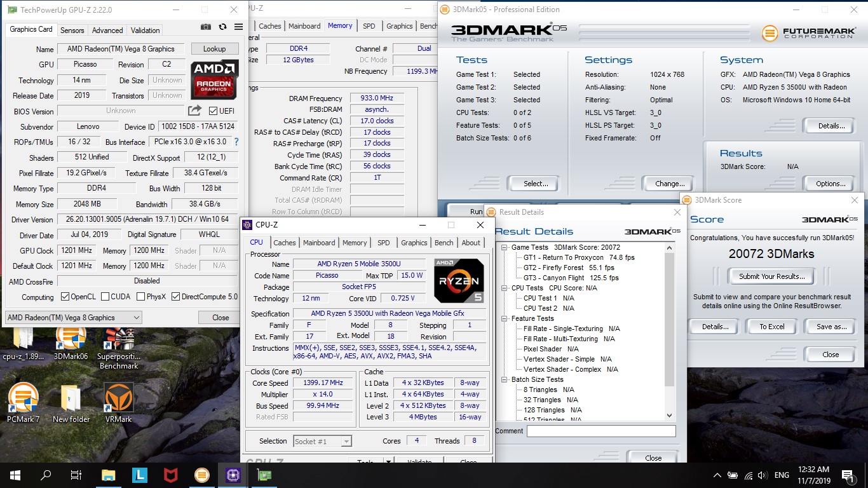
Task: Open the Bench tab in front CPU-Z
Action: 444,243
